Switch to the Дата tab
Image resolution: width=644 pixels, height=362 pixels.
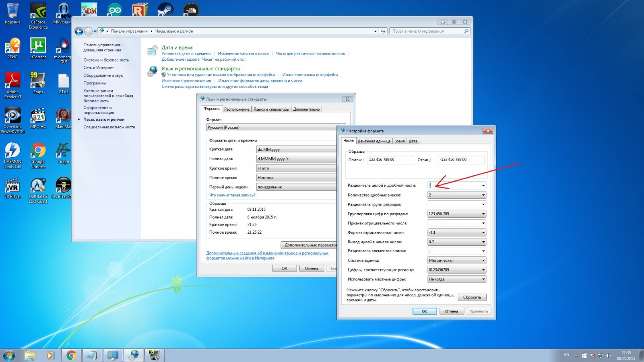(x=413, y=141)
